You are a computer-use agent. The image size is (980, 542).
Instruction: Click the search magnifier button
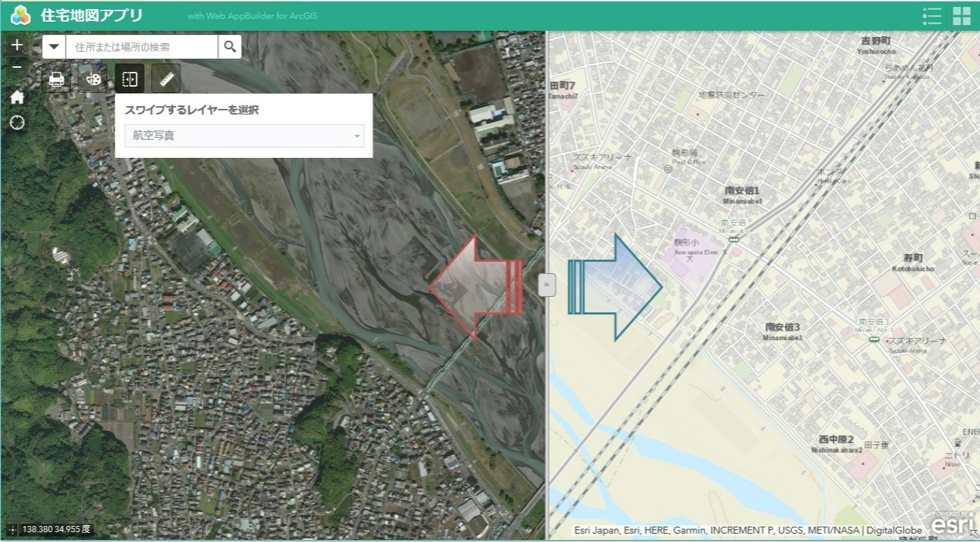230,47
